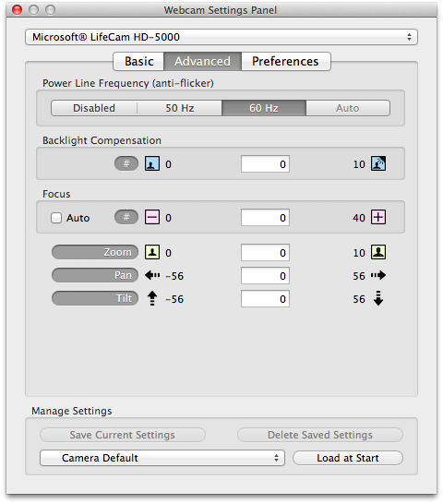Click the Zoom label button

point(95,252)
